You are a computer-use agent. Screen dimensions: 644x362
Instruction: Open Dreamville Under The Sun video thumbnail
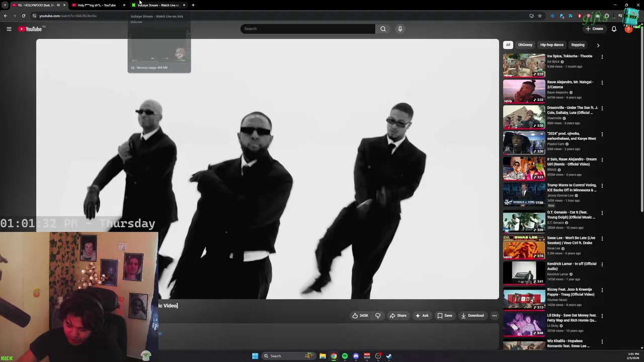pos(524,117)
